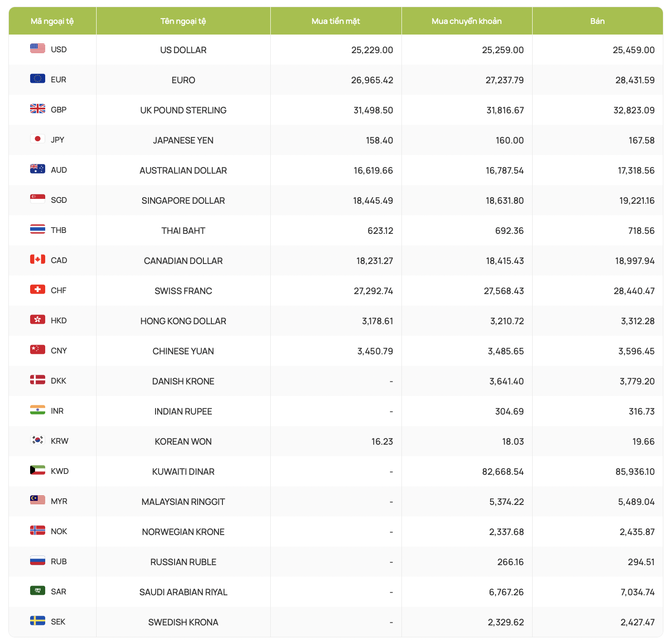The image size is (670, 644).
Task: Click USD sell rate 25,459.00
Action: click(634, 50)
